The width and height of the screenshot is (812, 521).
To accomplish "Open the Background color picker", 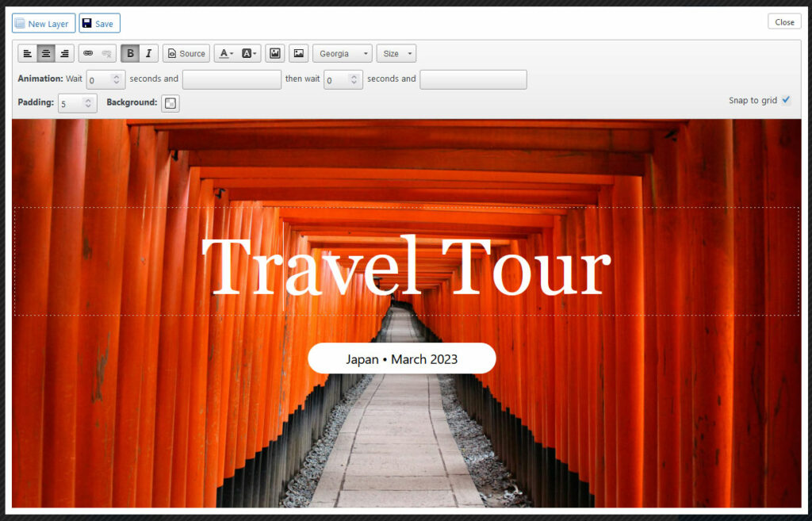I will click(170, 103).
